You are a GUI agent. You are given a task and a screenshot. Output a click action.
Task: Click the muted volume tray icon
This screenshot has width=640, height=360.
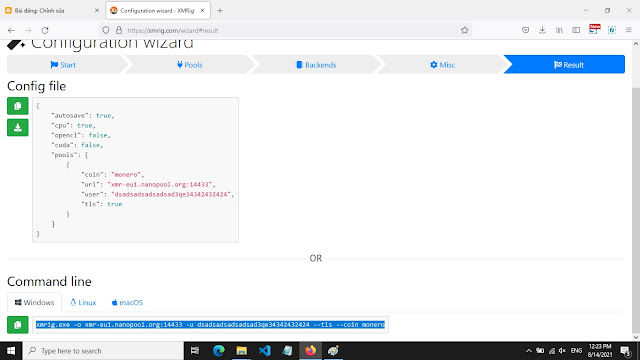[562, 351]
